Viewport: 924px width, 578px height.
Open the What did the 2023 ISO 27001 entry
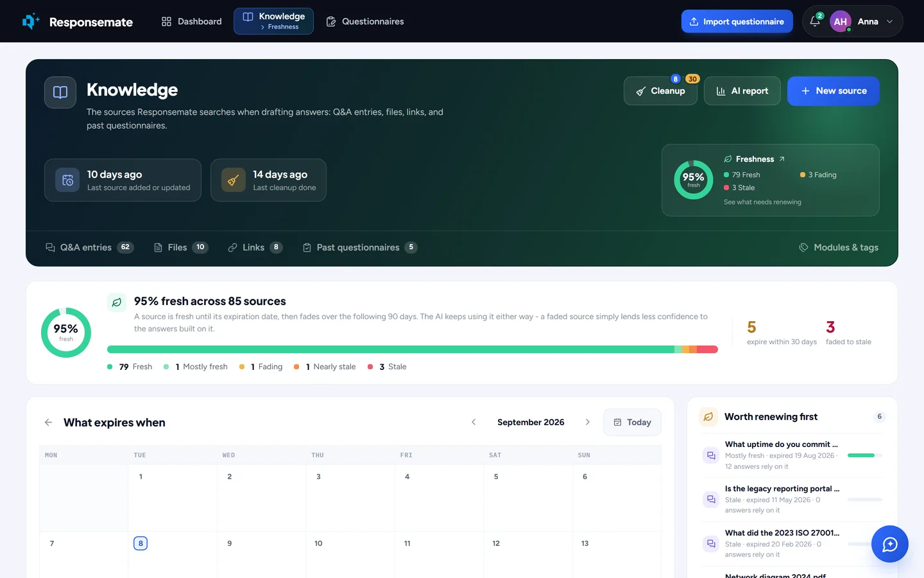(792, 543)
